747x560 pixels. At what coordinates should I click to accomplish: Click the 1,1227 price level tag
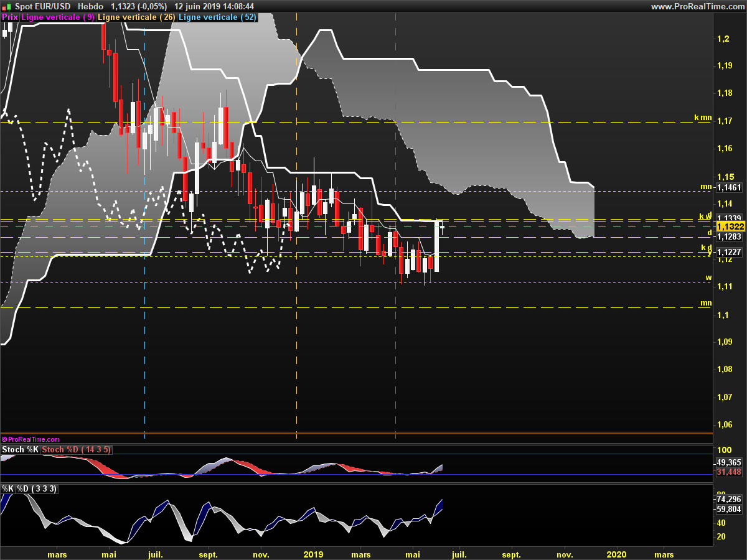pos(729,252)
